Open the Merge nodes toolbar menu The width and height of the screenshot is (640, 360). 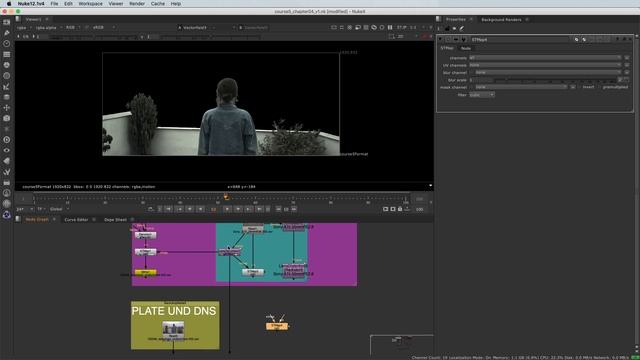coord(7,97)
